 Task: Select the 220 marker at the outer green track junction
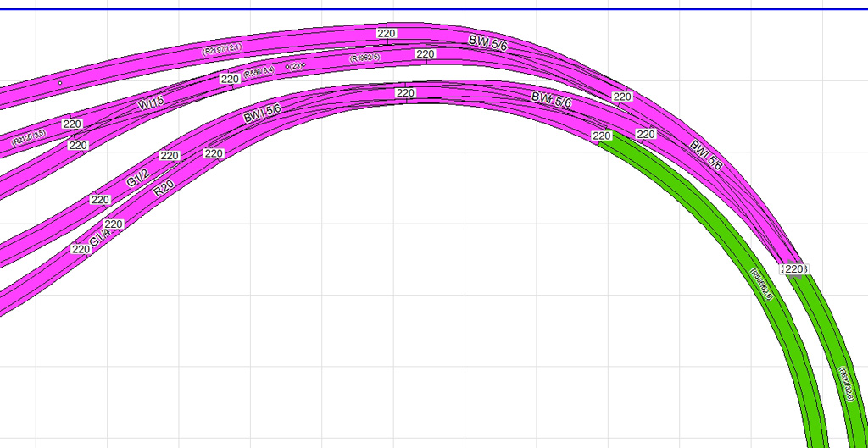(x=793, y=269)
